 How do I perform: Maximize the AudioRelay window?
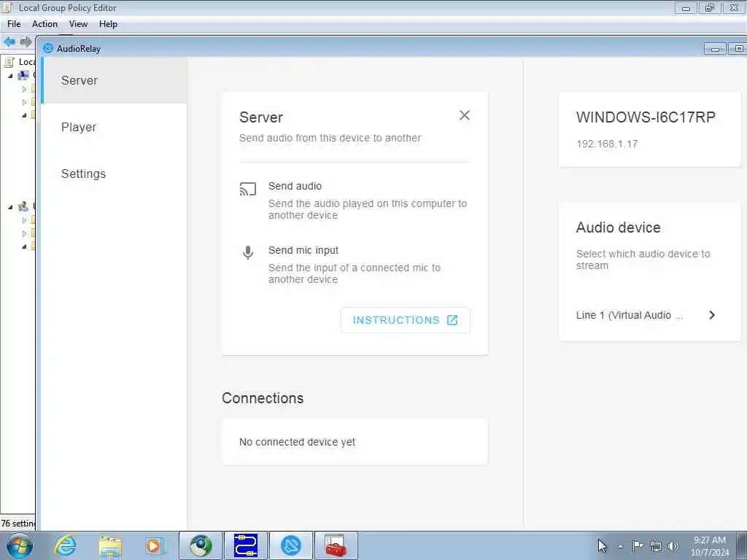tap(738, 49)
